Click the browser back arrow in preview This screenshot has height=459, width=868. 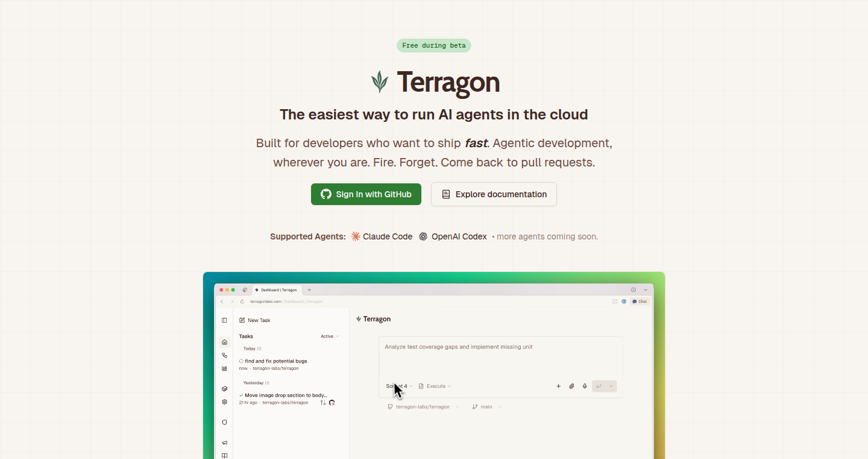(x=221, y=301)
